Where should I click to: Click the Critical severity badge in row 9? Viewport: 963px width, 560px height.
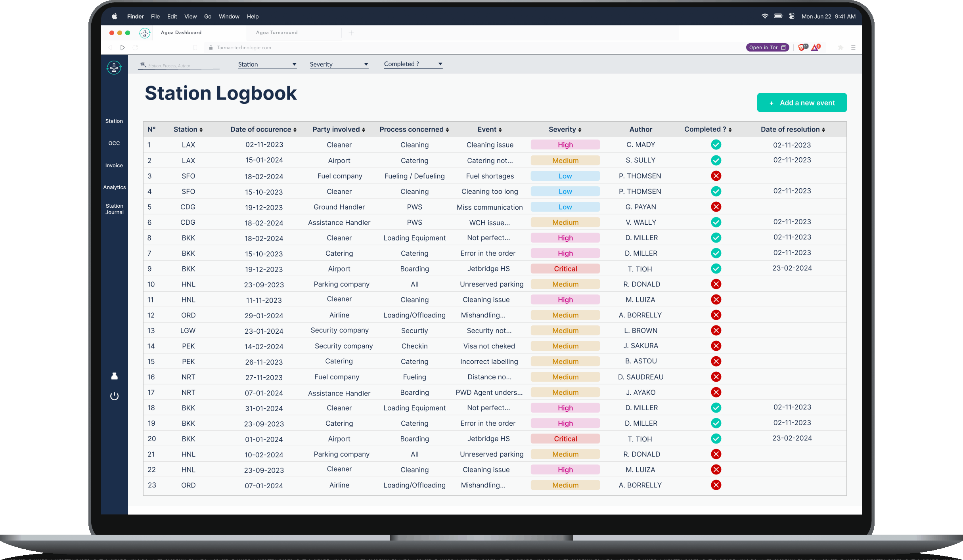(x=565, y=269)
